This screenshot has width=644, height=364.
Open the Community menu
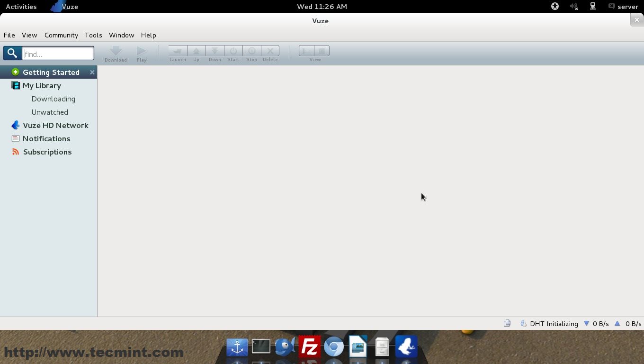pos(61,35)
